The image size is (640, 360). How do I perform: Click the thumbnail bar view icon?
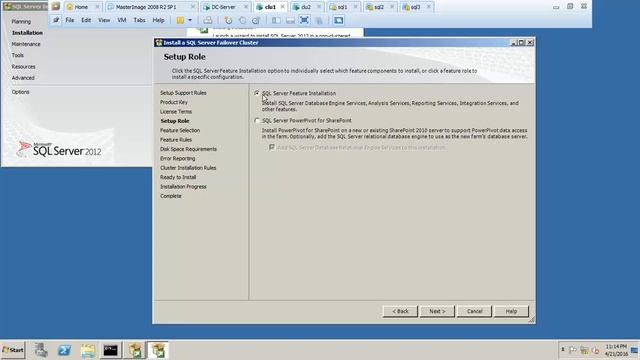click(x=290, y=20)
